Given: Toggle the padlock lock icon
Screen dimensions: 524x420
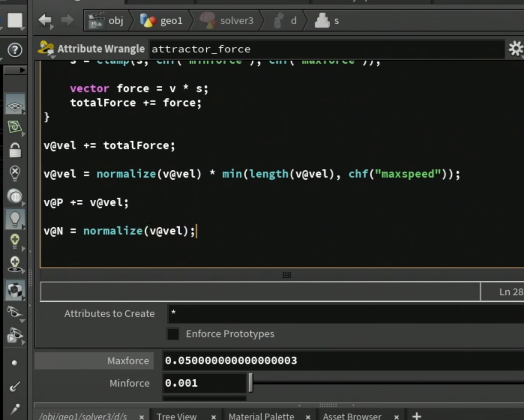Looking at the screenshot, I should pyautogui.click(x=15, y=150).
